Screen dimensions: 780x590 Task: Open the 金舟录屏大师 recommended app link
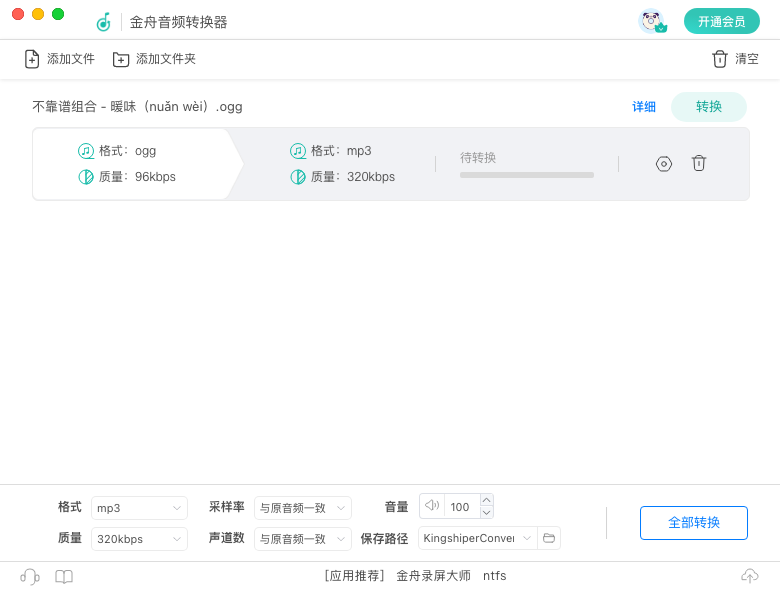point(433,576)
